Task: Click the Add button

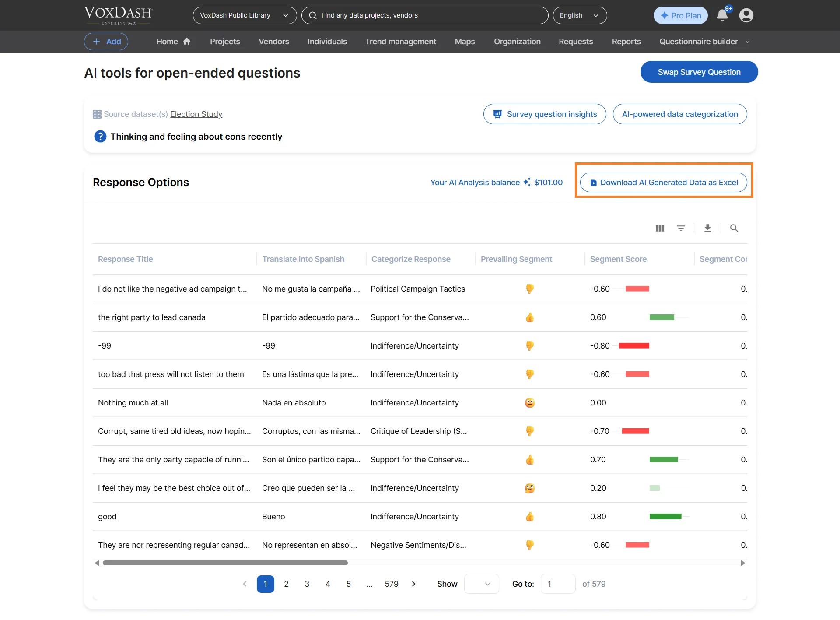Action: click(106, 42)
